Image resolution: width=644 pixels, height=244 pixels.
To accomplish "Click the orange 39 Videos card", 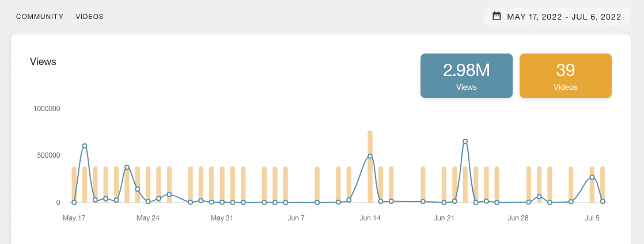I will (x=566, y=76).
